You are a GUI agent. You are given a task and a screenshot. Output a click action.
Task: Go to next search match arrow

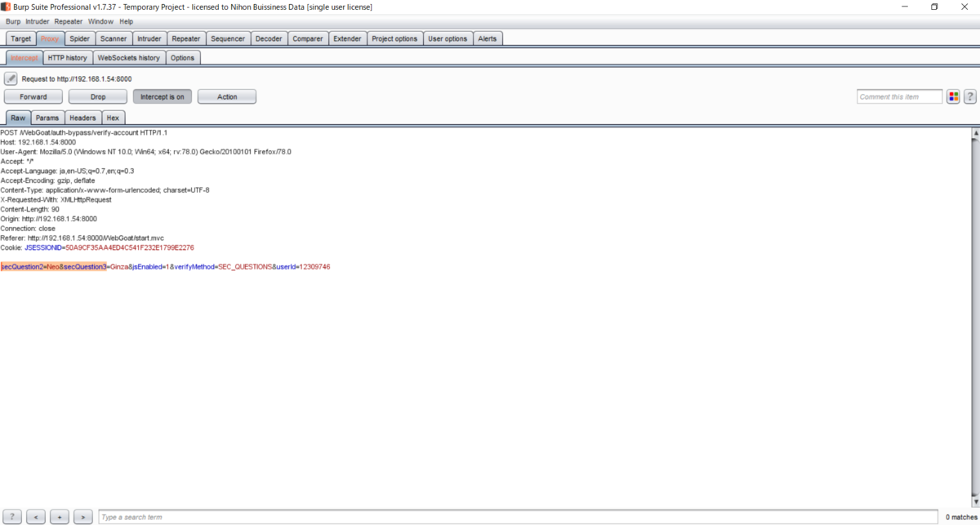(83, 517)
